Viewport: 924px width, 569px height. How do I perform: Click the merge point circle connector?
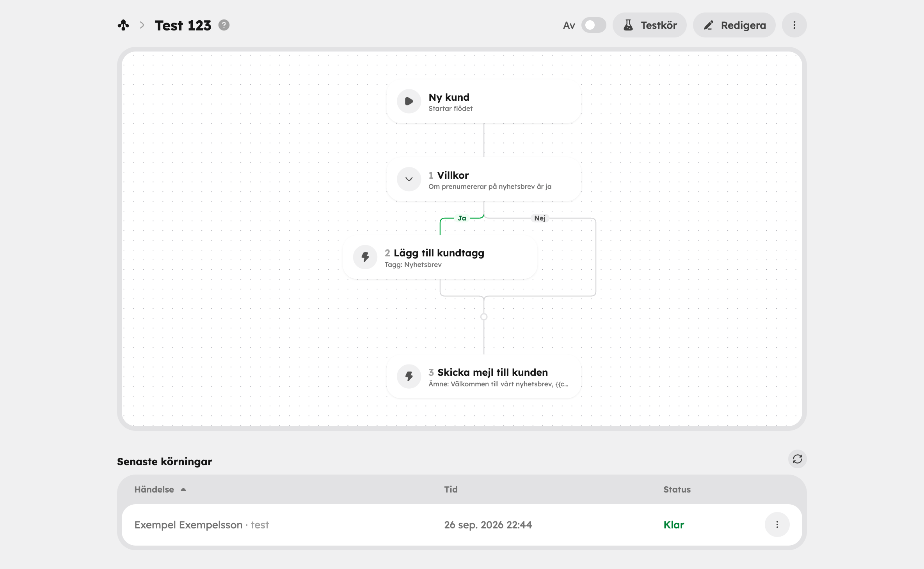(484, 317)
